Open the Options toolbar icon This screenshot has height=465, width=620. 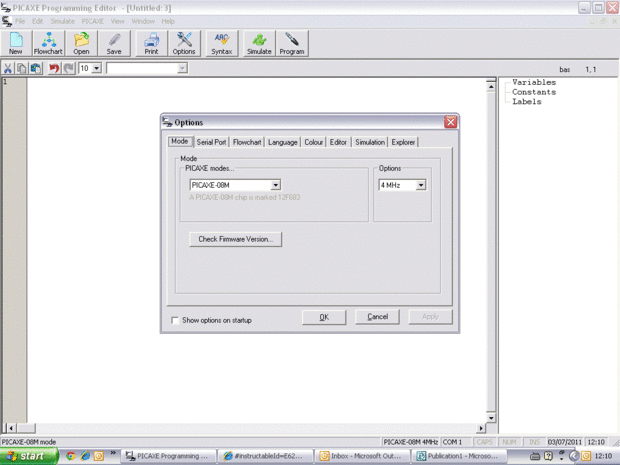(x=184, y=43)
